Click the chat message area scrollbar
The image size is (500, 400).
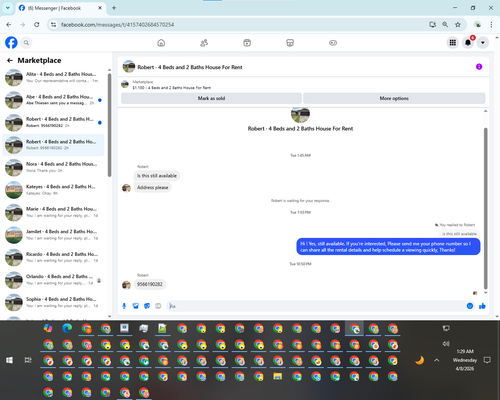click(x=486, y=207)
